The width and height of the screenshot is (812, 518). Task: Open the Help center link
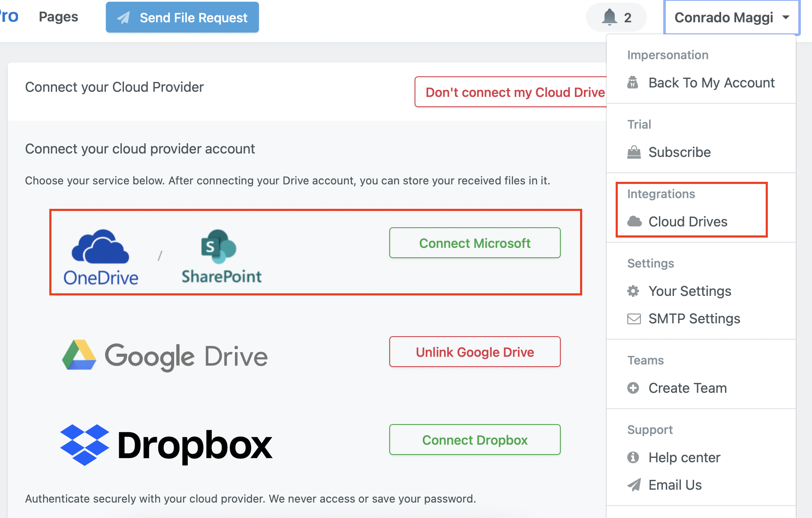[x=701, y=458]
